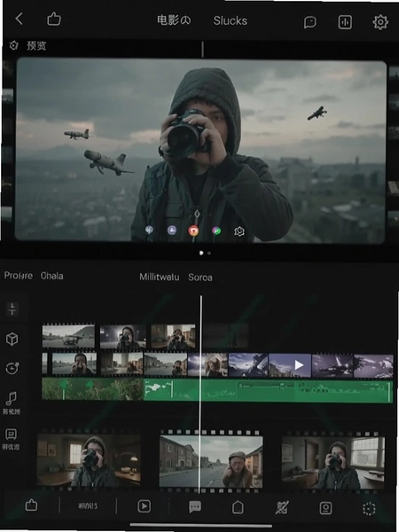Select the second page indicator dot
This screenshot has width=399, height=532.
click(x=209, y=253)
